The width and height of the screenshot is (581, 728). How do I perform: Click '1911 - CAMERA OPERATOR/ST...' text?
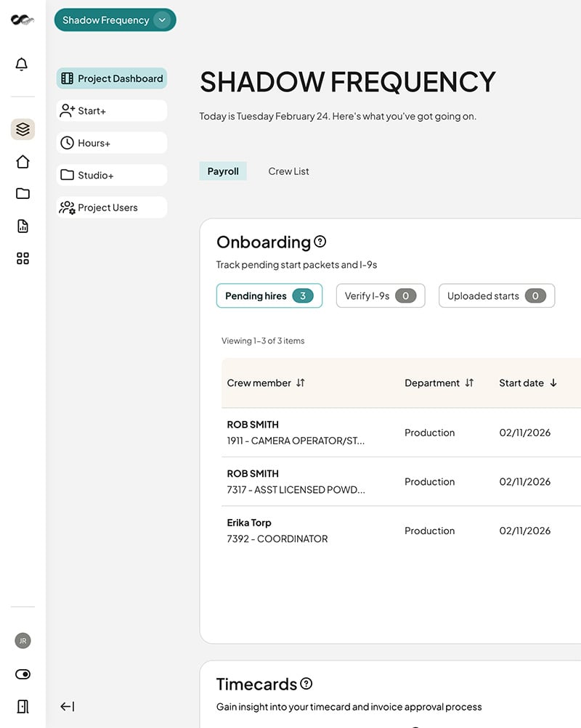(x=296, y=441)
